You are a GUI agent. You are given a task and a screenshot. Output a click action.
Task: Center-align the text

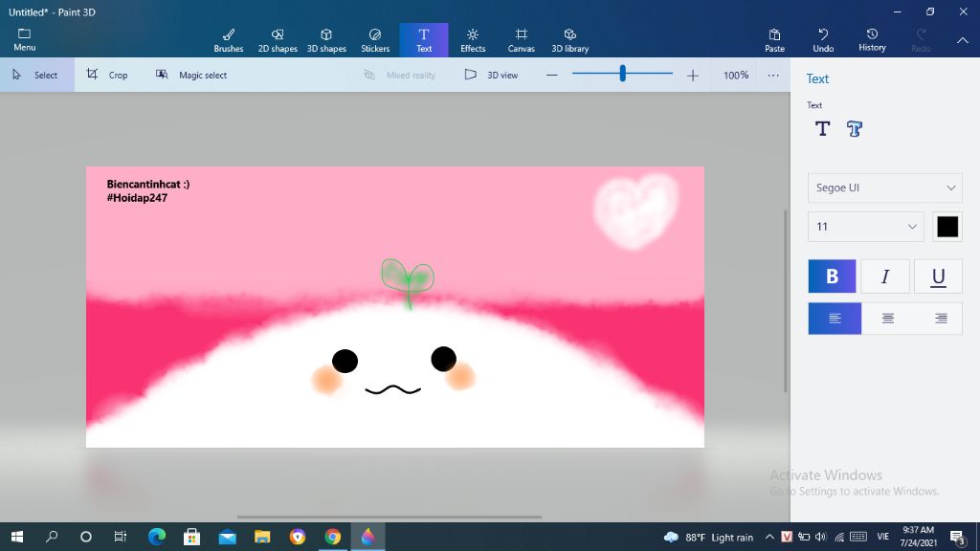887,319
